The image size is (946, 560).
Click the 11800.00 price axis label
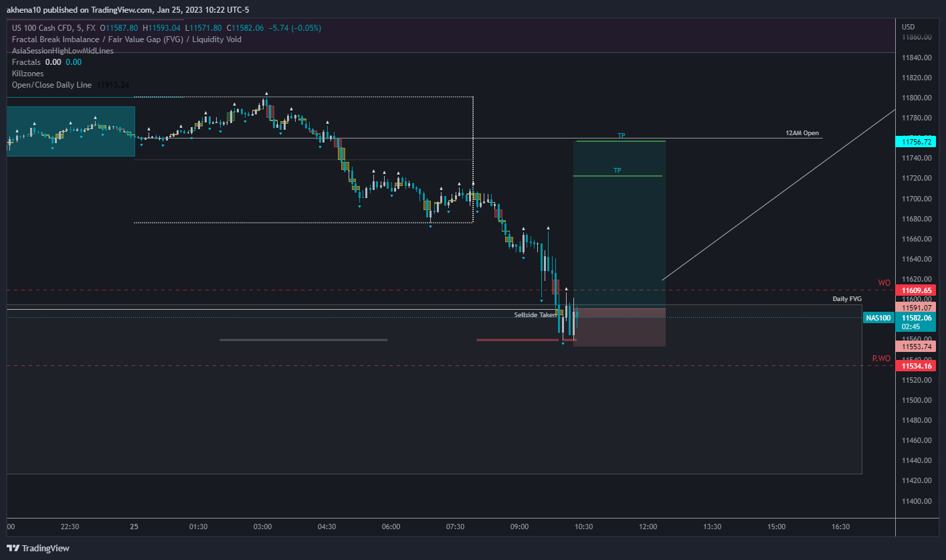(917, 98)
